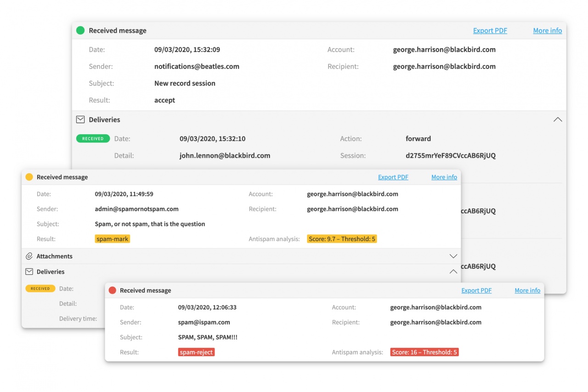
Task: Open More info for spamornotspam message
Action: [444, 177]
